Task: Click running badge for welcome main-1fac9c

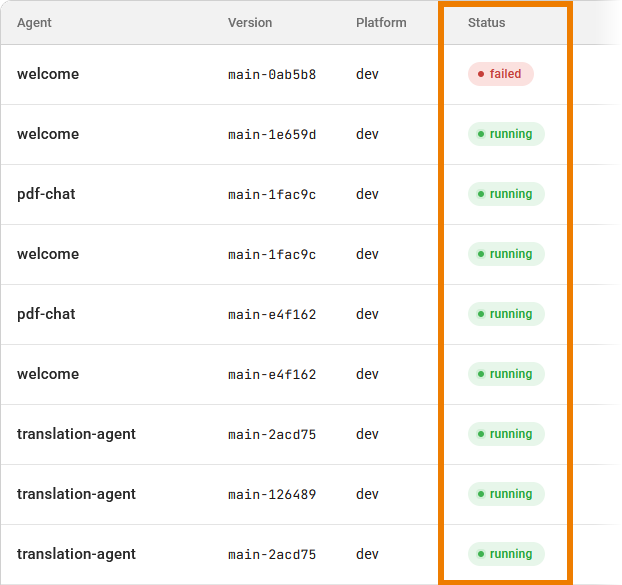Action: tap(506, 254)
